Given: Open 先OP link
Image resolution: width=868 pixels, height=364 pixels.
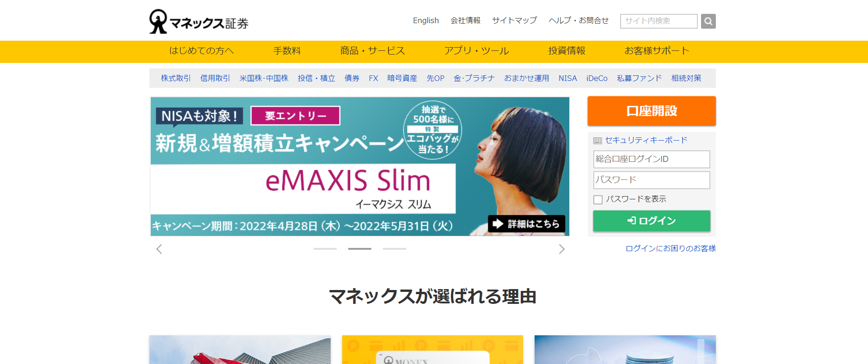Looking at the screenshot, I should click(436, 78).
